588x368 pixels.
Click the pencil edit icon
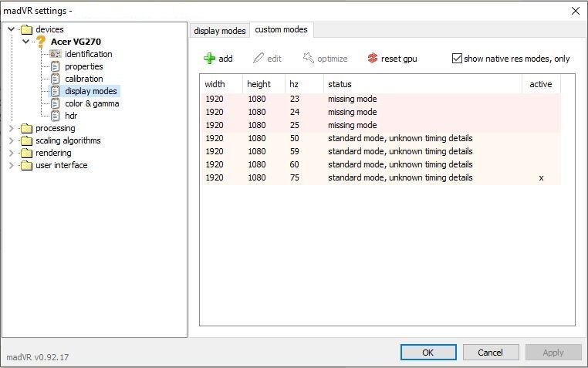[x=258, y=58]
